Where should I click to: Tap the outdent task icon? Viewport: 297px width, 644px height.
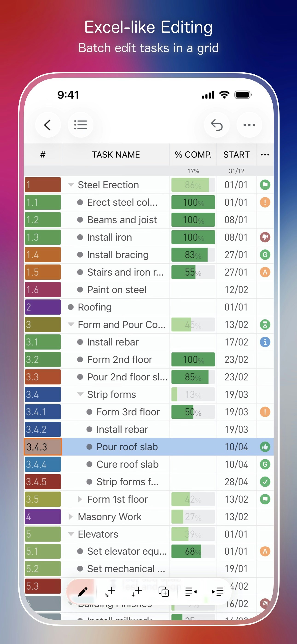tap(191, 591)
